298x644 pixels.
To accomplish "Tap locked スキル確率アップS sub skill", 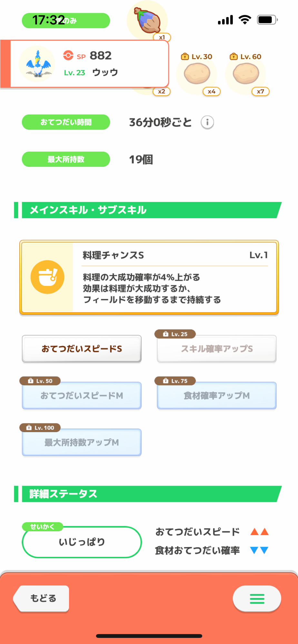I will click(217, 349).
